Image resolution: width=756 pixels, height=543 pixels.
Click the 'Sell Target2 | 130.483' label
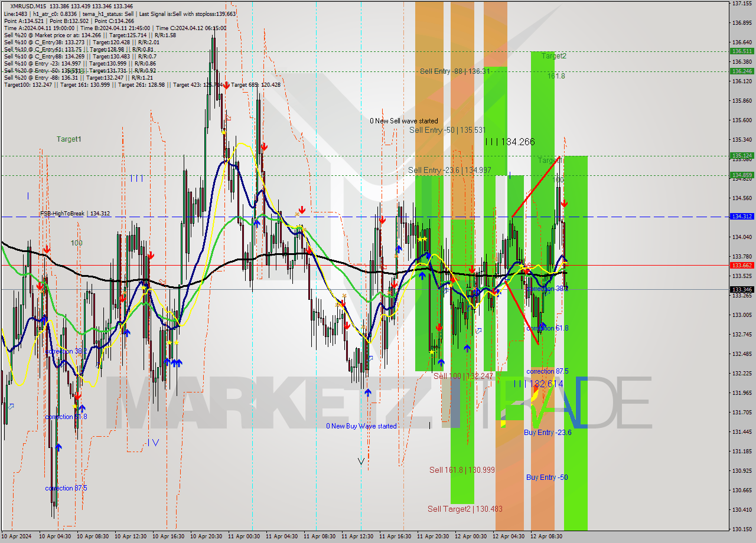click(465, 509)
